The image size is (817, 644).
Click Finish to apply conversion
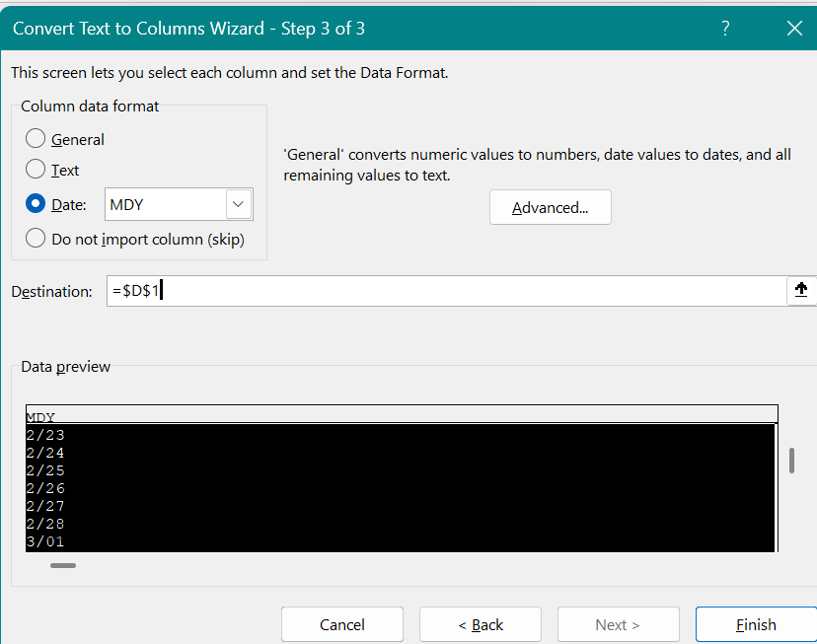click(x=757, y=624)
